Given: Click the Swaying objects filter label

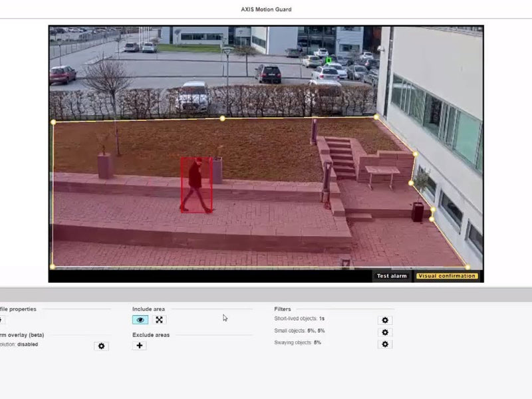Looking at the screenshot, I should [x=297, y=342].
